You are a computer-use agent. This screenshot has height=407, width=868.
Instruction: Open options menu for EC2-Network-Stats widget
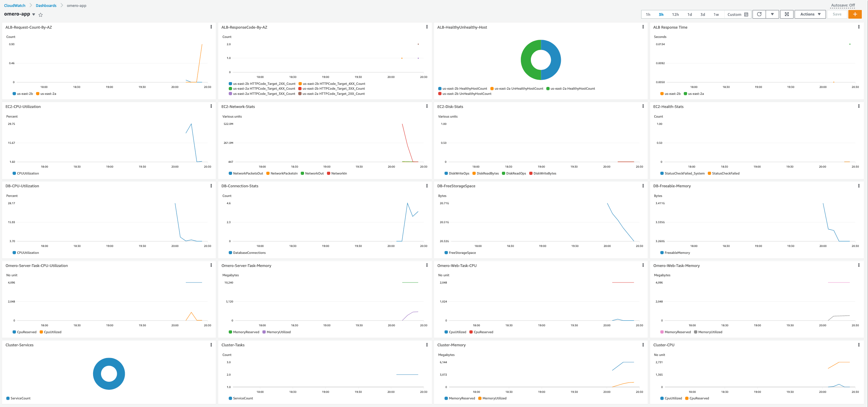tap(427, 106)
